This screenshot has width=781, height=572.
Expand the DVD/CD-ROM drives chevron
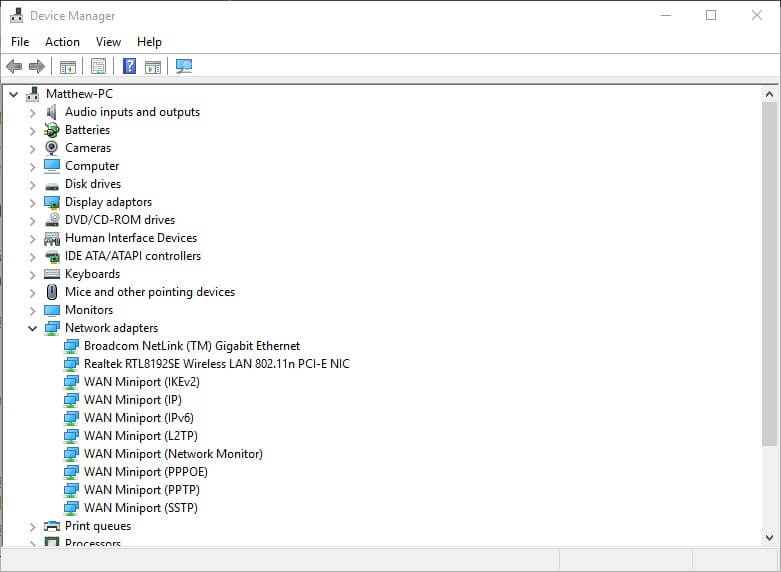coord(33,220)
